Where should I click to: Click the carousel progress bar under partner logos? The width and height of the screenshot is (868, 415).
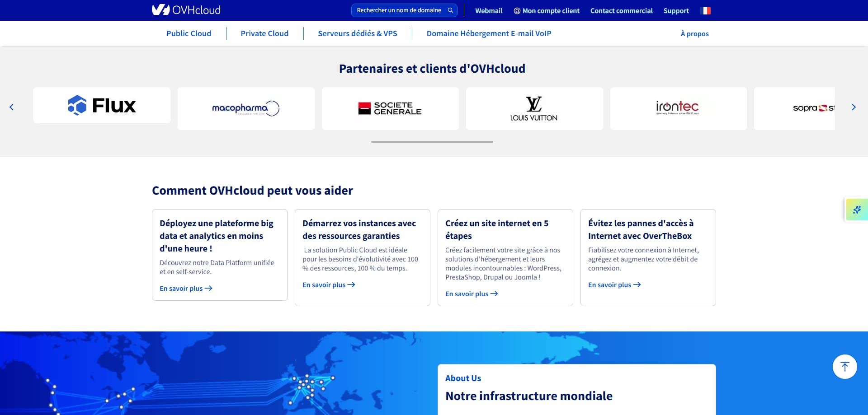coord(432,142)
